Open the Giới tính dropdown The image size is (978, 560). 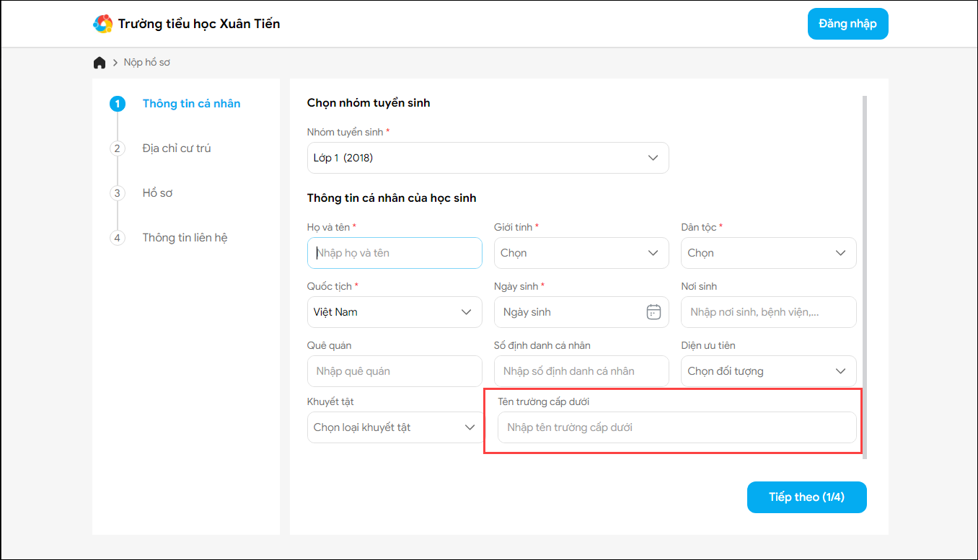[x=581, y=253]
